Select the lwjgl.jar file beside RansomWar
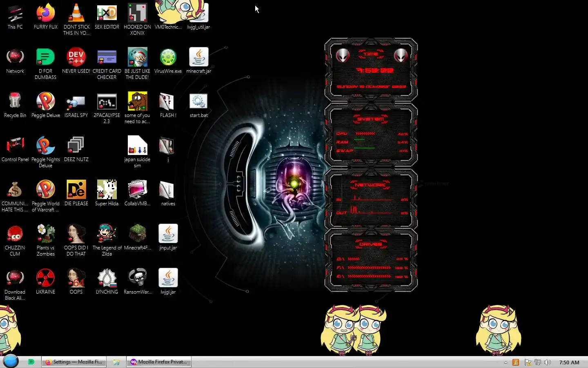This screenshot has width=588, height=368. [x=168, y=281]
